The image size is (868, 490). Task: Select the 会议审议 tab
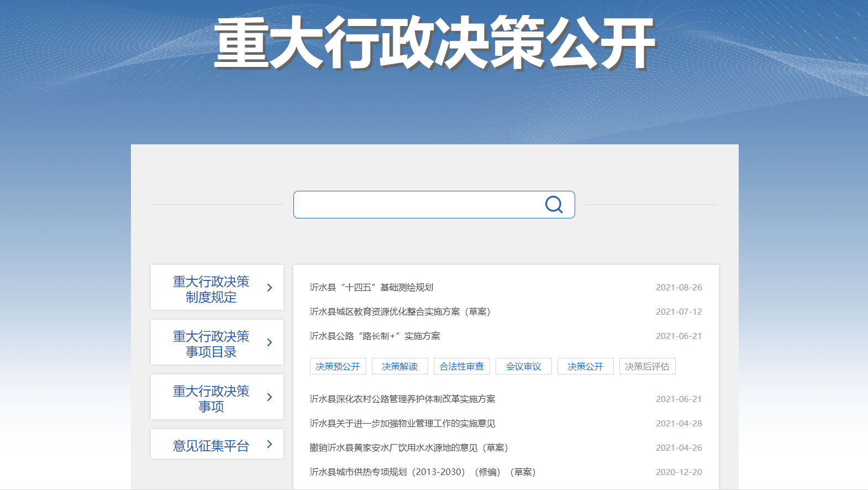pyautogui.click(x=523, y=366)
